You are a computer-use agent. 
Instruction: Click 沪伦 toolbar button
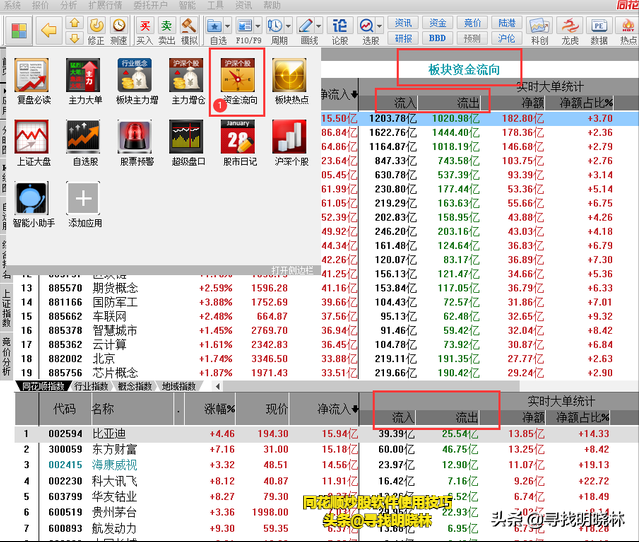[507, 38]
